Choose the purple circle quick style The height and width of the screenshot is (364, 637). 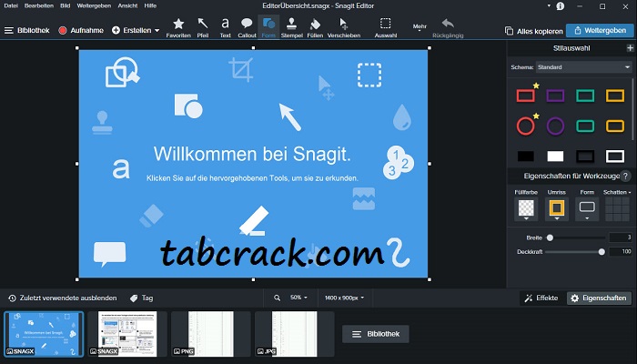tap(555, 126)
